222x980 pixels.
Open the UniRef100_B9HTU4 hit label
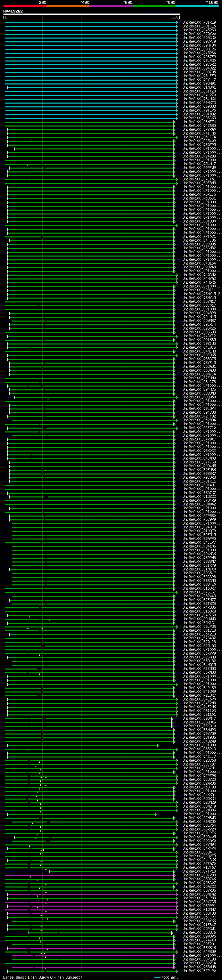(199, 45)
